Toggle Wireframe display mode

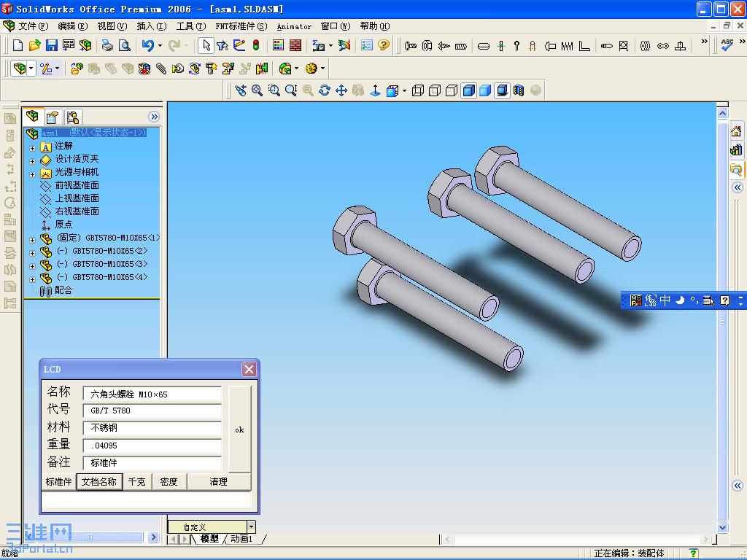(x=418, y=90)
